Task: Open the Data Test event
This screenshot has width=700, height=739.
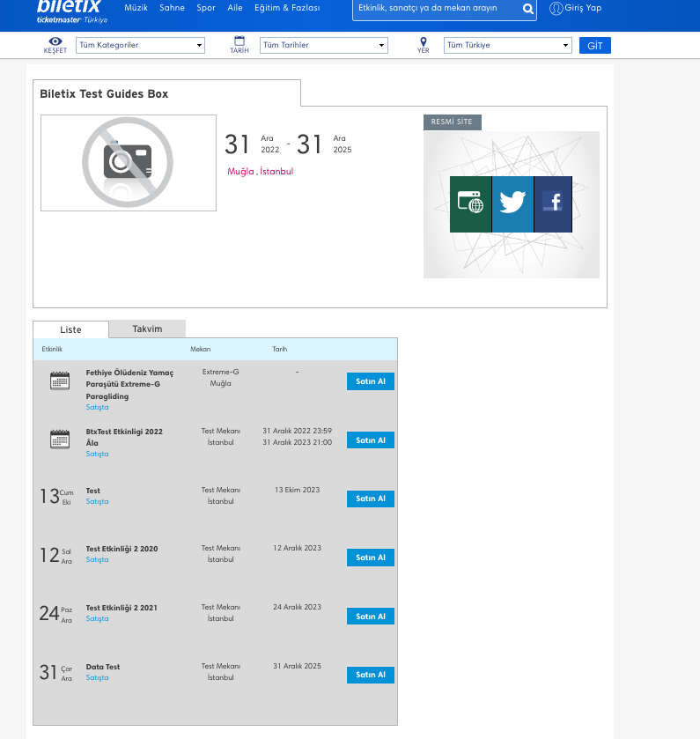Action: pyautogui.click(x=103, y=667)
